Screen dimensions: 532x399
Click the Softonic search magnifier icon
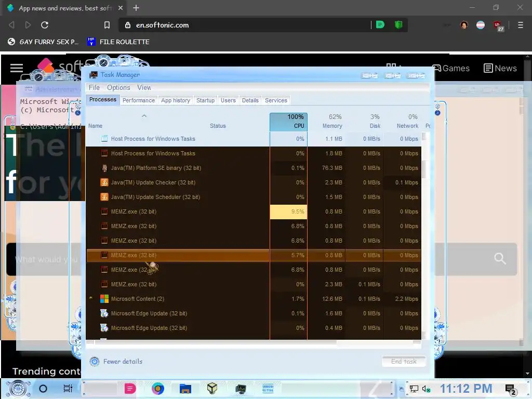tap(500, 259)
